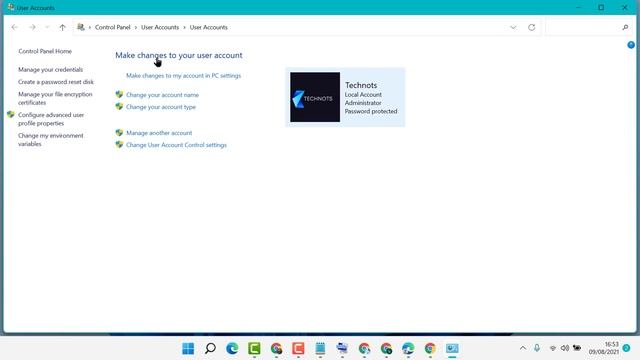
Task: Click the Technots account name text
Action: (361, 85)
